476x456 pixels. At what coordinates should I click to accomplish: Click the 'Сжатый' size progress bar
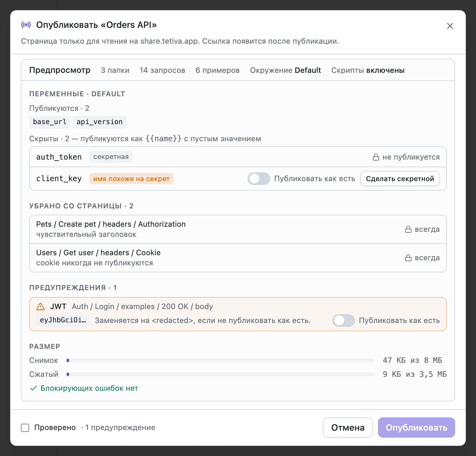221,374
